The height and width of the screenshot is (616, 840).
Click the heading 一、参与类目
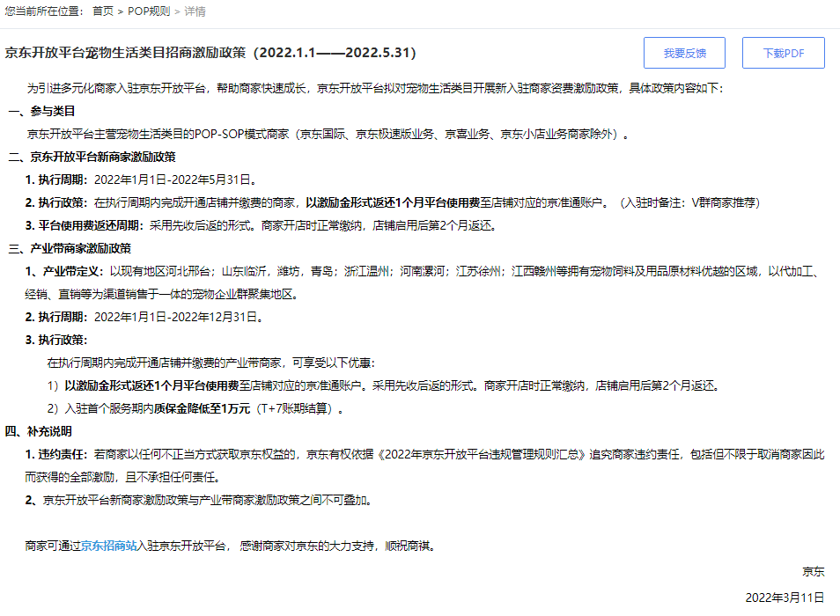tap(41, 111)
